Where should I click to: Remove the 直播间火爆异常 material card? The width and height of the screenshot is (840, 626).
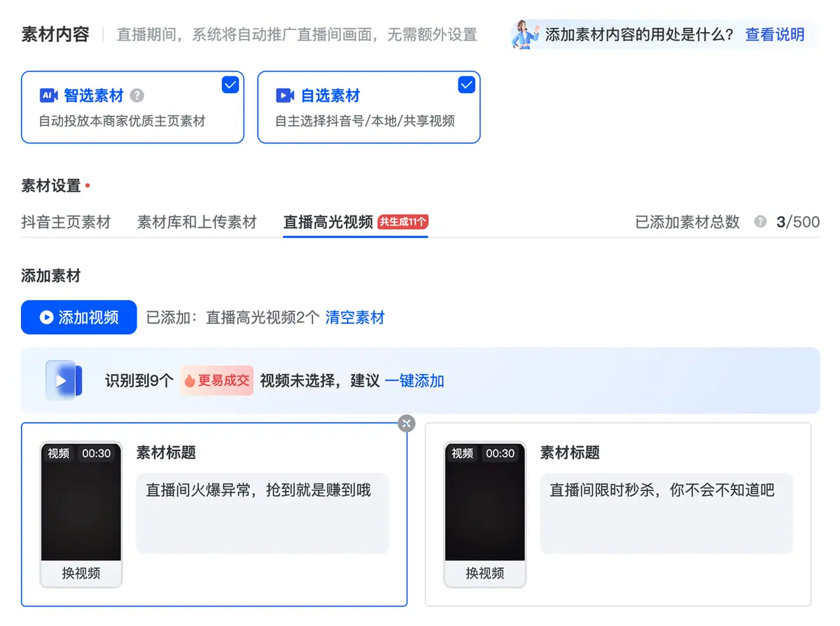pyautogui.click(x=406, y=423)
